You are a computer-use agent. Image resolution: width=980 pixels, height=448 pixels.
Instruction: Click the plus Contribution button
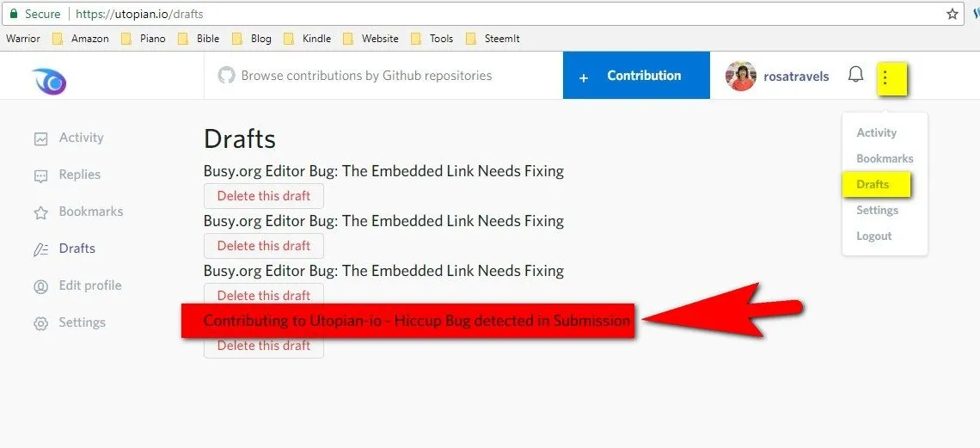[636, 76]
